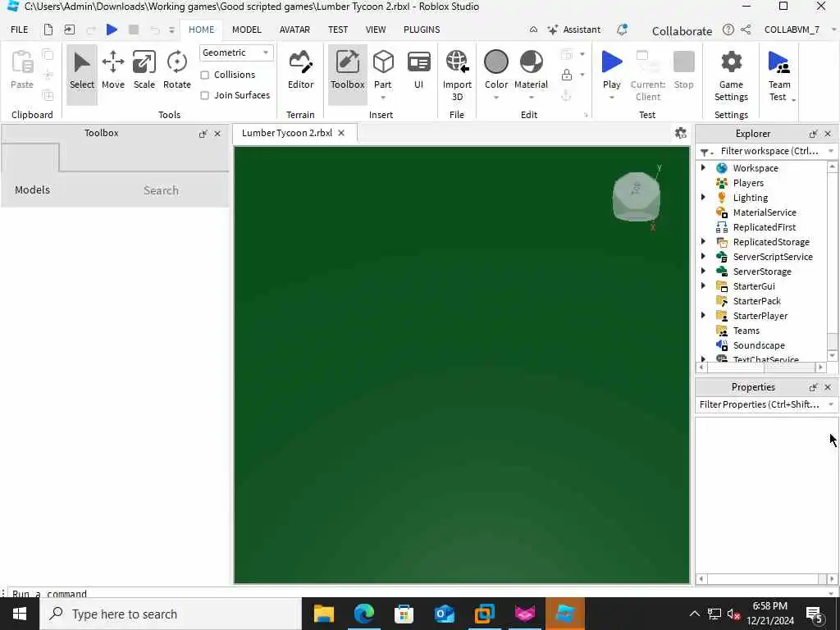Switch to the MODEL tab

[246, 30]
